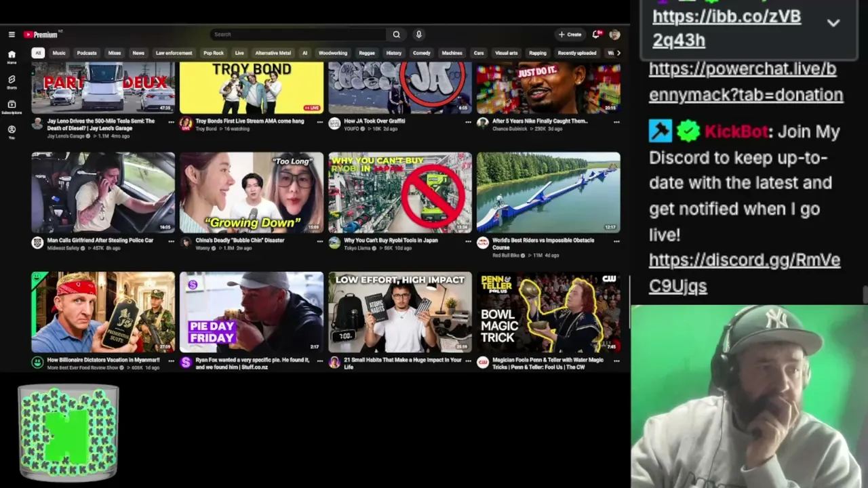Open options menu for the Nike video
This screenshot has height=488, width=868.
616,122
